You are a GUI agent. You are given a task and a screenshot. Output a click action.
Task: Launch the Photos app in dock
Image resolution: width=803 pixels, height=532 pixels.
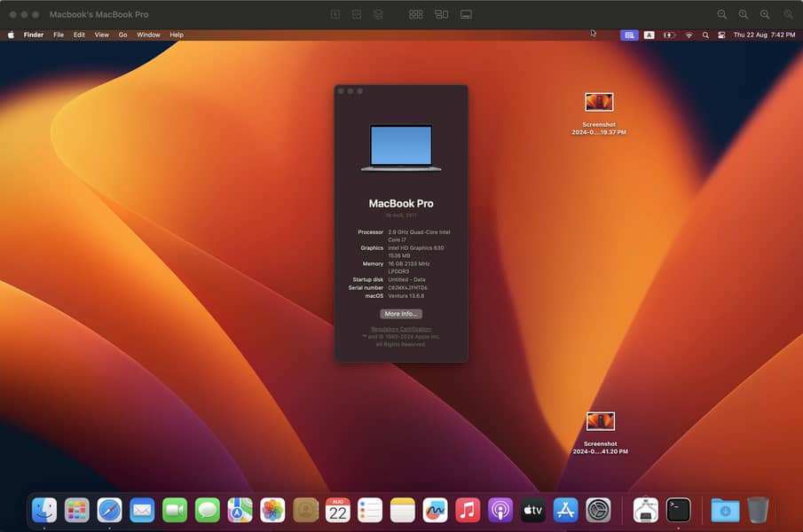(272, 510)
